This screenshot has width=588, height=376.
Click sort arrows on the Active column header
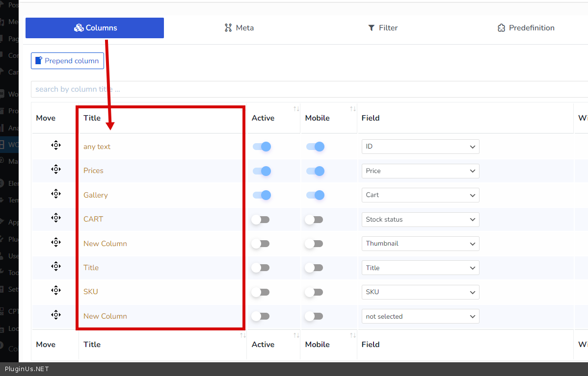click(296, 109)
